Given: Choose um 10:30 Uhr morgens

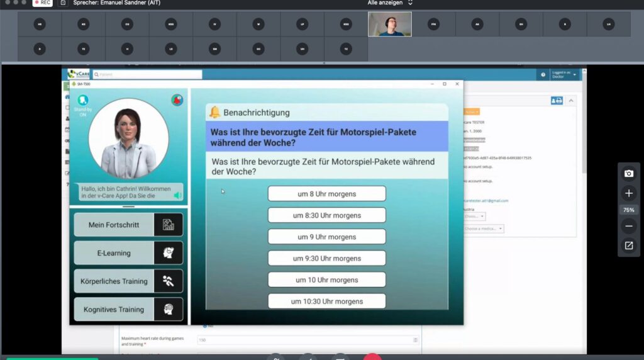Looking at the screenshot, I should tap(327, 301).
